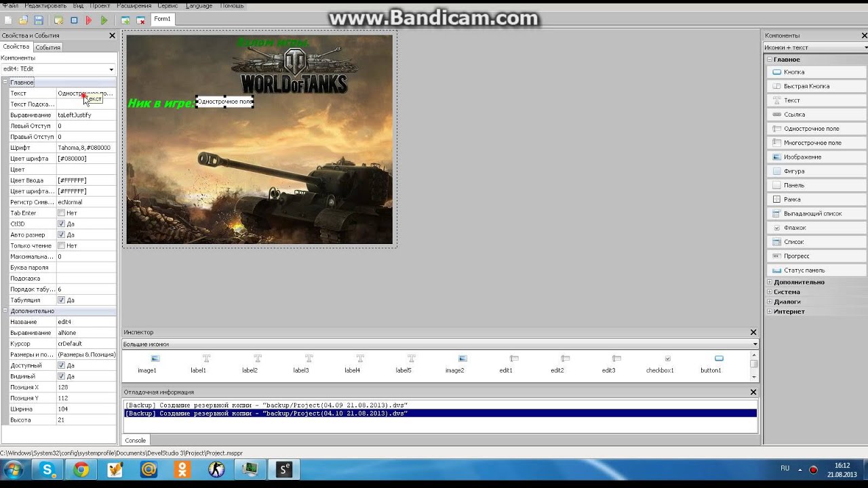Click the Позиция X value 128
Screen dimensions: 868x488
pyautogui.click(x=86, y=387)
